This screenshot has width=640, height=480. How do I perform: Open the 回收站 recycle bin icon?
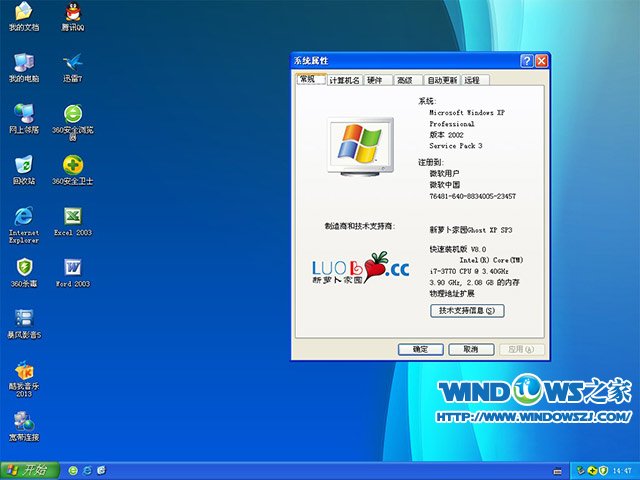pyautogui.click(x=23, y=164)
